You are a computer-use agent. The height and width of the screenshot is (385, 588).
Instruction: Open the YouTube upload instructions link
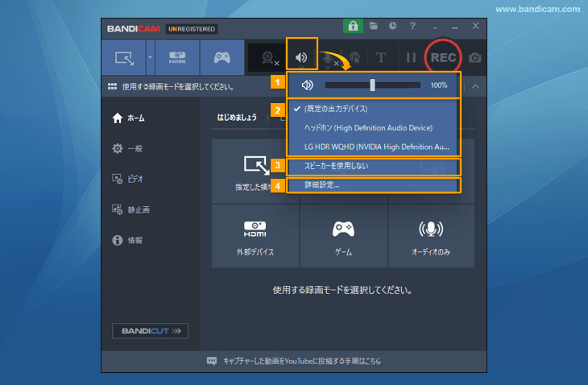point(302,361)
